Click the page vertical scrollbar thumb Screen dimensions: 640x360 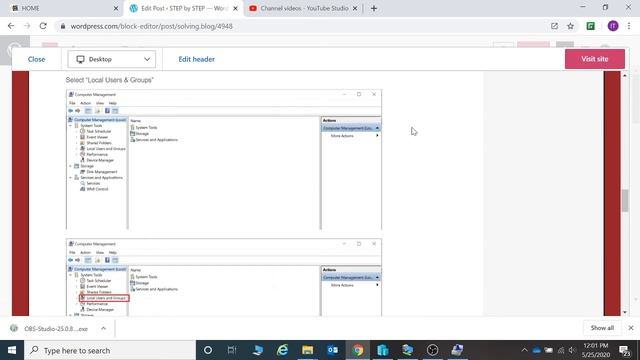pos(625,201)
